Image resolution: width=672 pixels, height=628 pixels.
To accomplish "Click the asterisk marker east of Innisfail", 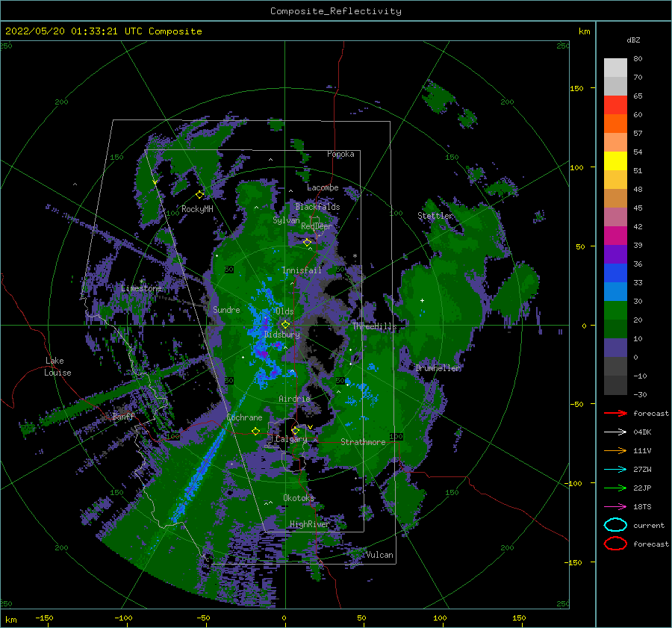I will pyautogui.click(x=355, y=256).
